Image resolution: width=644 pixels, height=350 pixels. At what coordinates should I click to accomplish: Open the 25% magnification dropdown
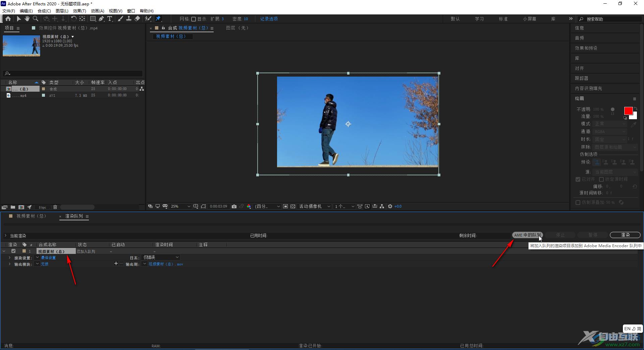click(x=180, y=206)
